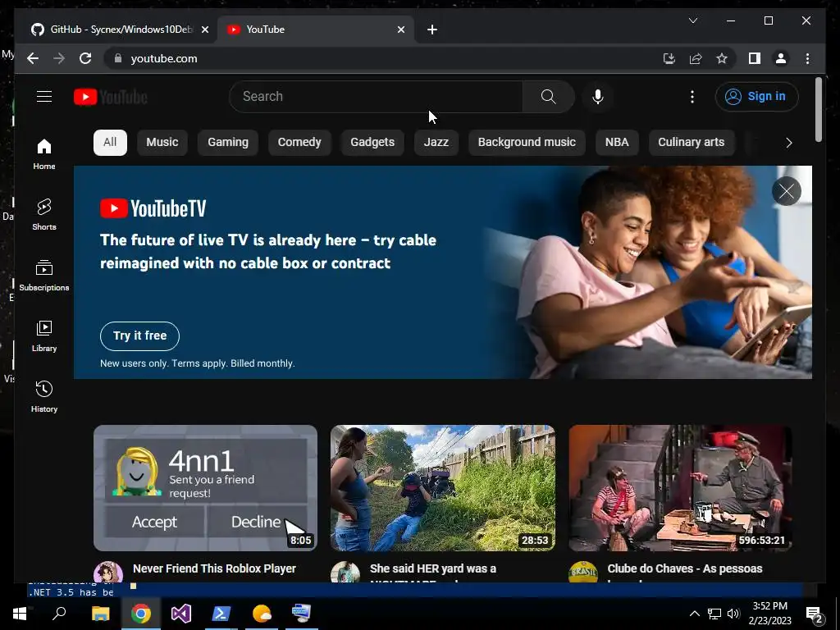Click the share page icon
The height and width of the screenshot is (630, 840).
pyautogui.click(x=696, y=58)
